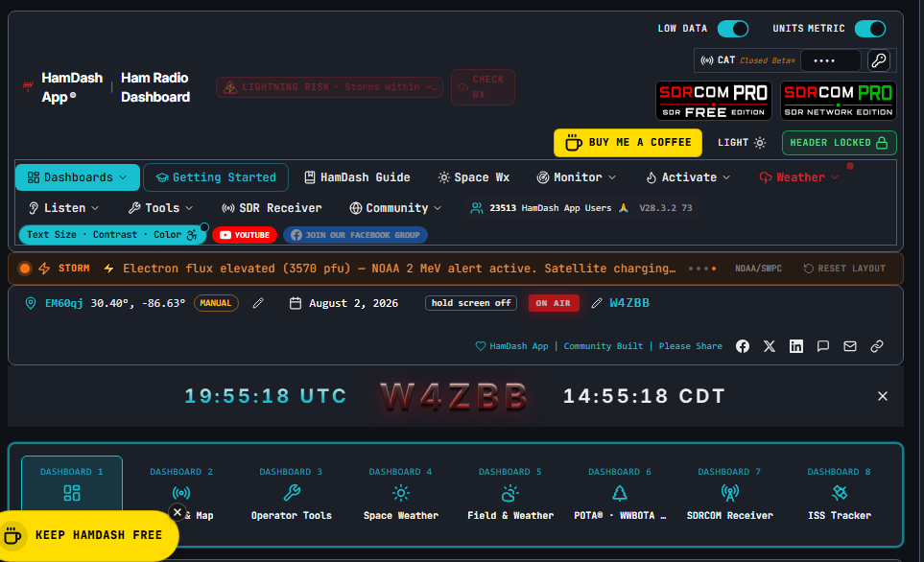Click the CAT password input field
The width and height of the screenshot is (924, 562).
tap(831, 60)
